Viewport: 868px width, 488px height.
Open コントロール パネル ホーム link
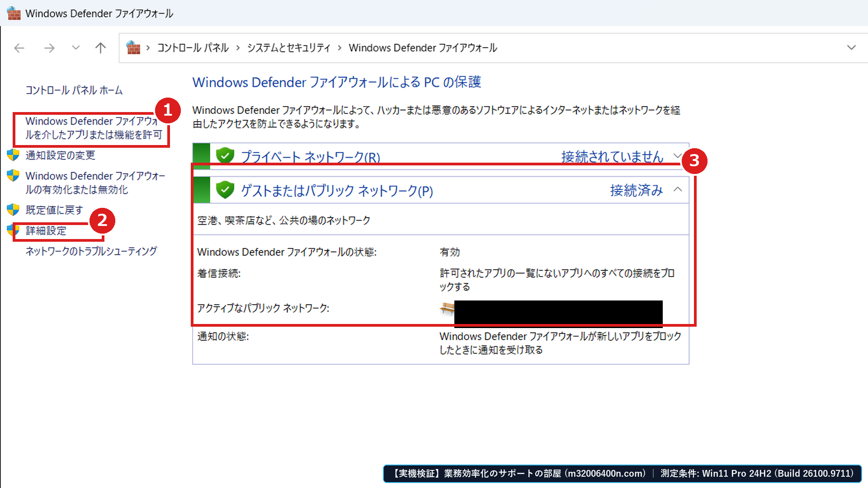pos(74,90)
